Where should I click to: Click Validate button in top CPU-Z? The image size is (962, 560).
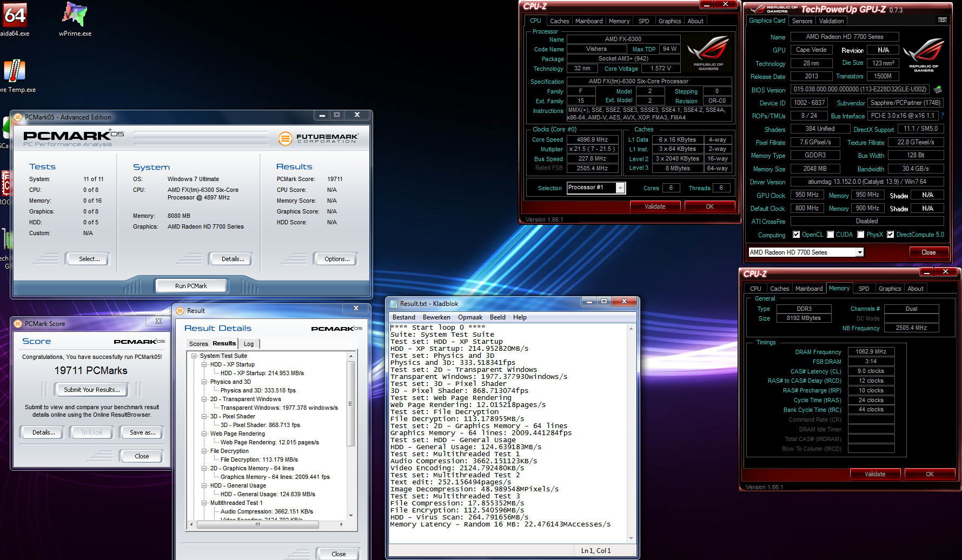(655, 206)
